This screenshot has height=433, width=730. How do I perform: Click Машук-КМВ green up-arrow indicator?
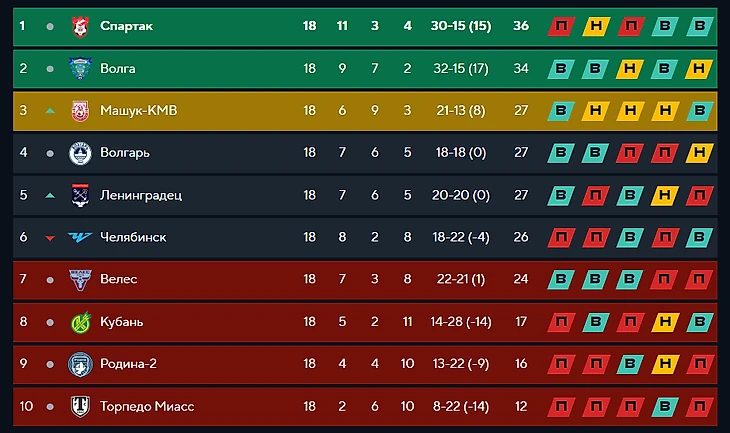pos(50,111)
